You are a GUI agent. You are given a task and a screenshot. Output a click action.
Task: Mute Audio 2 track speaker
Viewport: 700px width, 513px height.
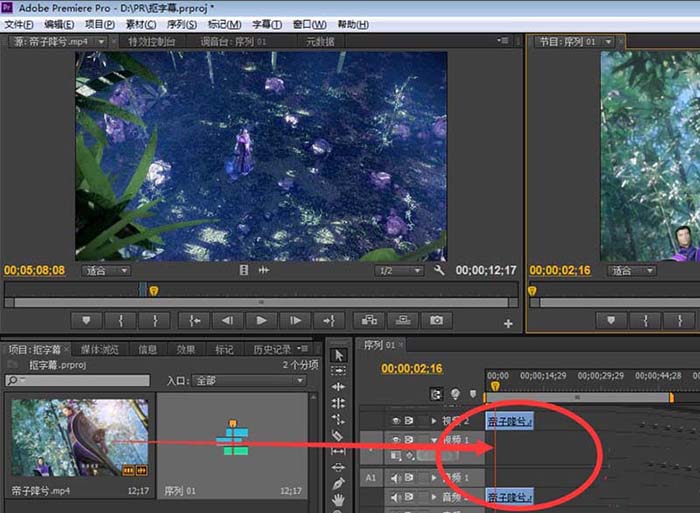(x=396, y=497)
